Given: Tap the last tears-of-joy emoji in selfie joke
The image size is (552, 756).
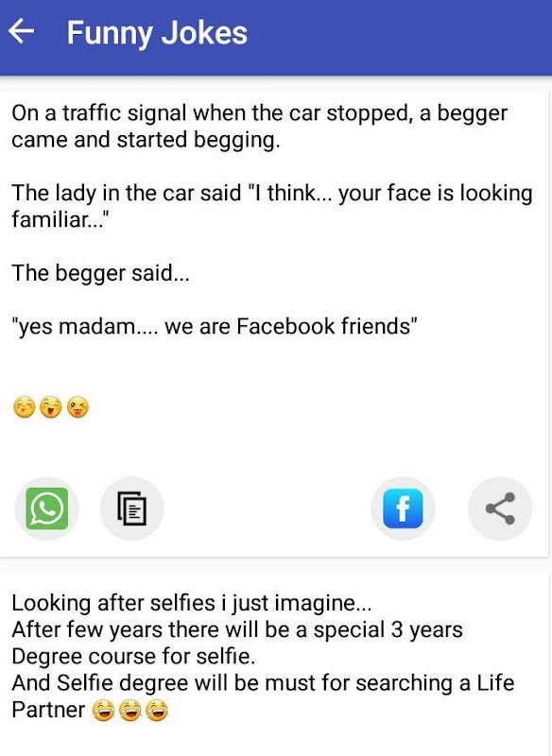Looking at the screenshot, I should 156,711.
